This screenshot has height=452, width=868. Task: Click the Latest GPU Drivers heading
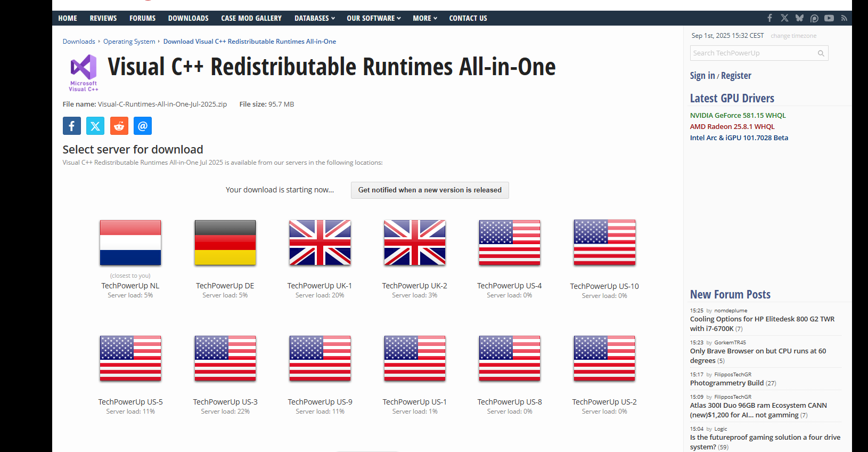tap(732, 98)
